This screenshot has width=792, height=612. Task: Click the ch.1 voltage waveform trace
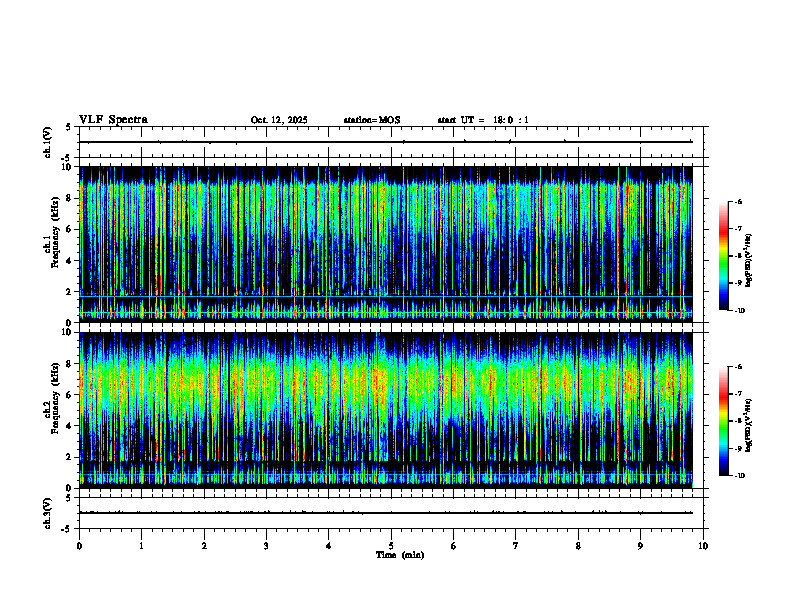pyautogui.click(x=386, y=142)
